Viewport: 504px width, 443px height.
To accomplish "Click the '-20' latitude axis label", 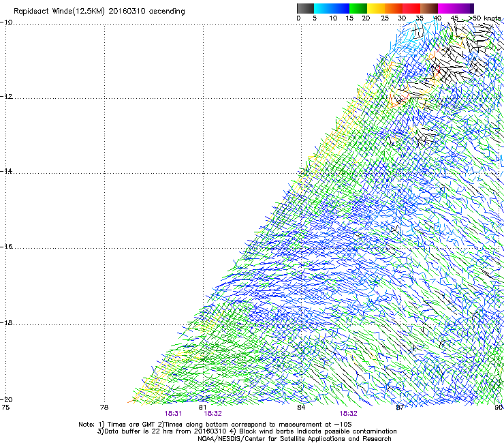I will tap(6, 399).
